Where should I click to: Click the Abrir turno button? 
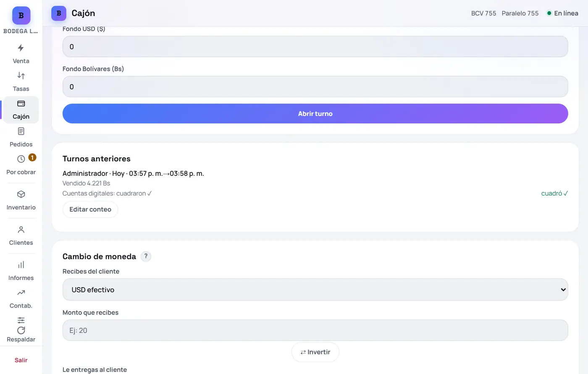315,114
